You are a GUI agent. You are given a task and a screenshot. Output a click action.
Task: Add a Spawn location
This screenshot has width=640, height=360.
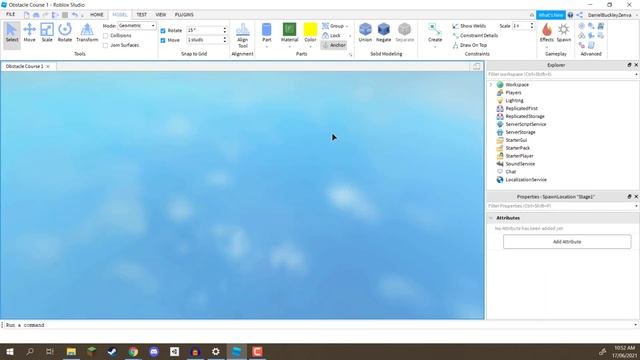coord(564,32)
